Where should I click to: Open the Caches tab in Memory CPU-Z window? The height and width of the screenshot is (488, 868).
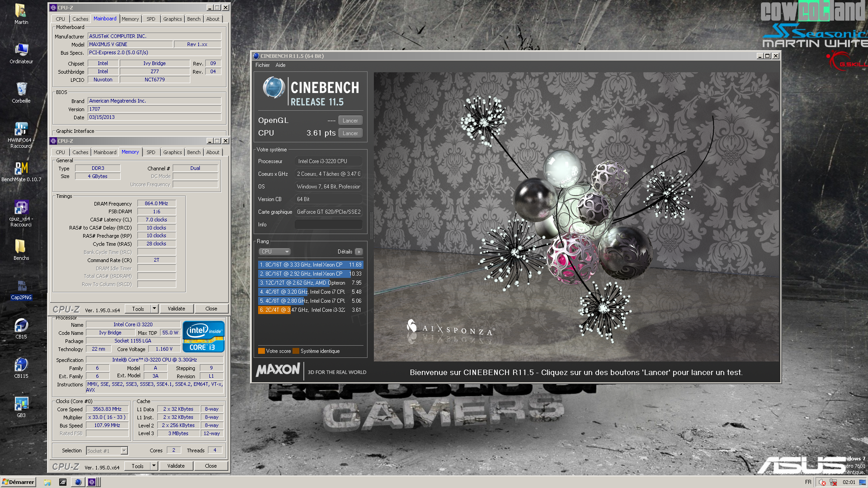(x=80, y=152)
